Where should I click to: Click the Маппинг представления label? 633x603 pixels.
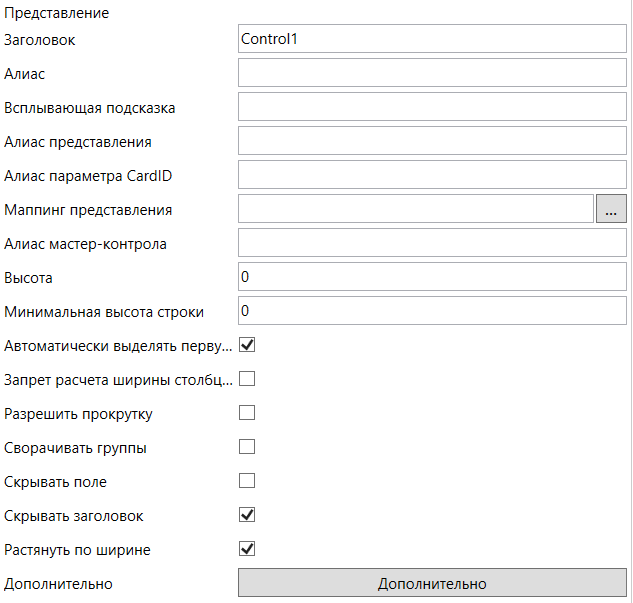(x=88, y=210)
